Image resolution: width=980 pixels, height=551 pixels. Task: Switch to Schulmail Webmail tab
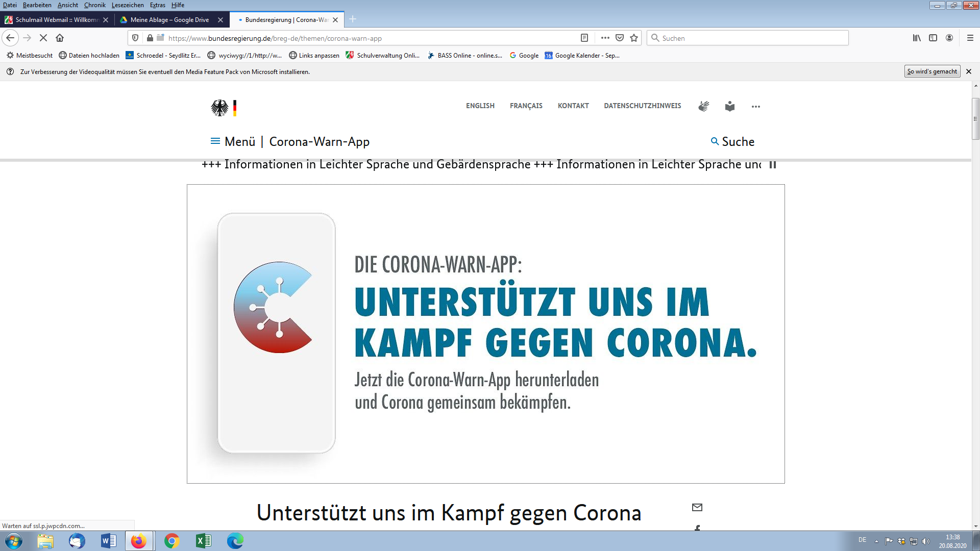[57, 20]
